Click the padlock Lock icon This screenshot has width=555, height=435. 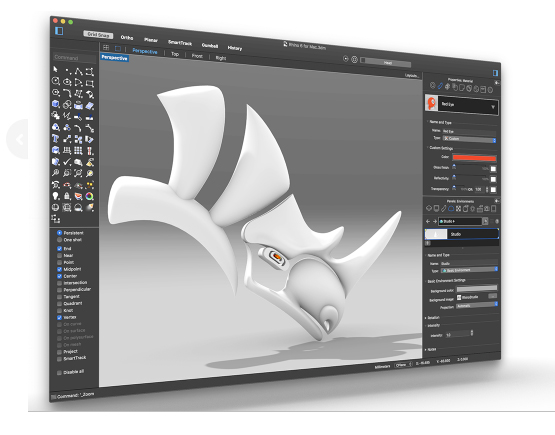point(67,196)
